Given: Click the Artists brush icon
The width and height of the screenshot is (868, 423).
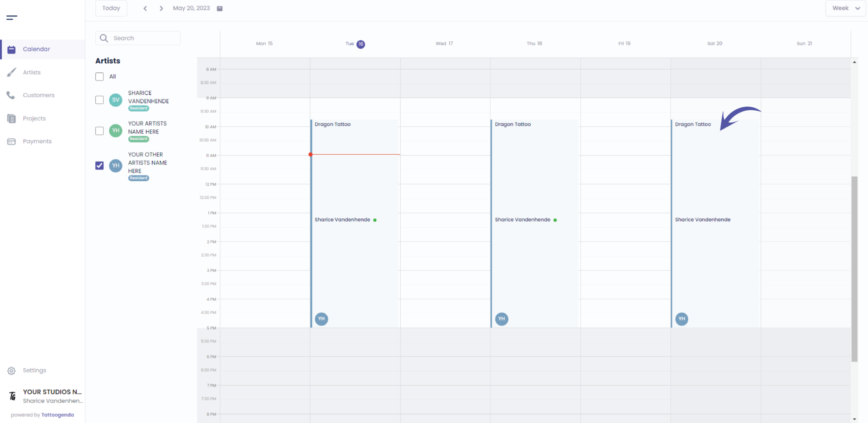Looking at the screenshot, I should click(x=11, y=72).
